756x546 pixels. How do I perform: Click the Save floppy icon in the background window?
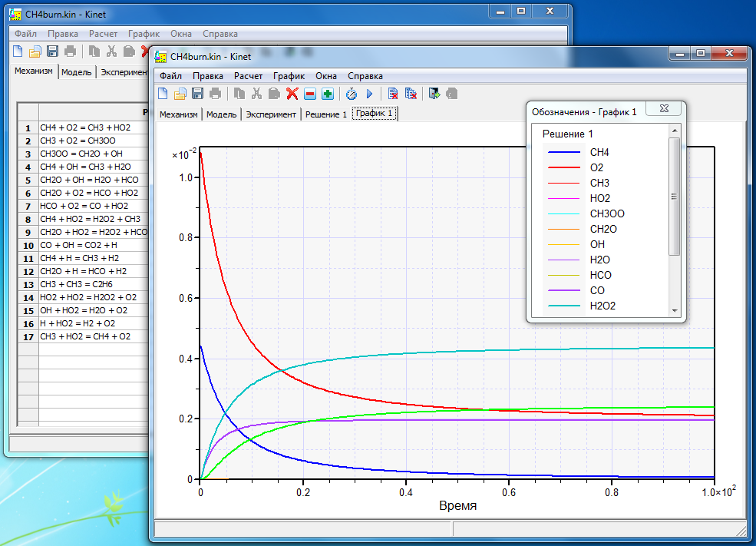tap(52, 51)
